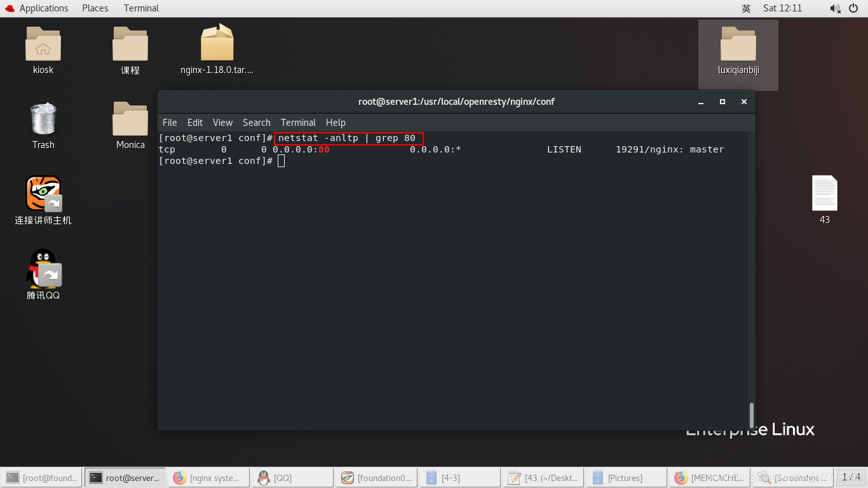Viewport: 868px width, 488px height.
Task: Open the Terminal menu in terminal menubar
Action: [x=298, y=123]
